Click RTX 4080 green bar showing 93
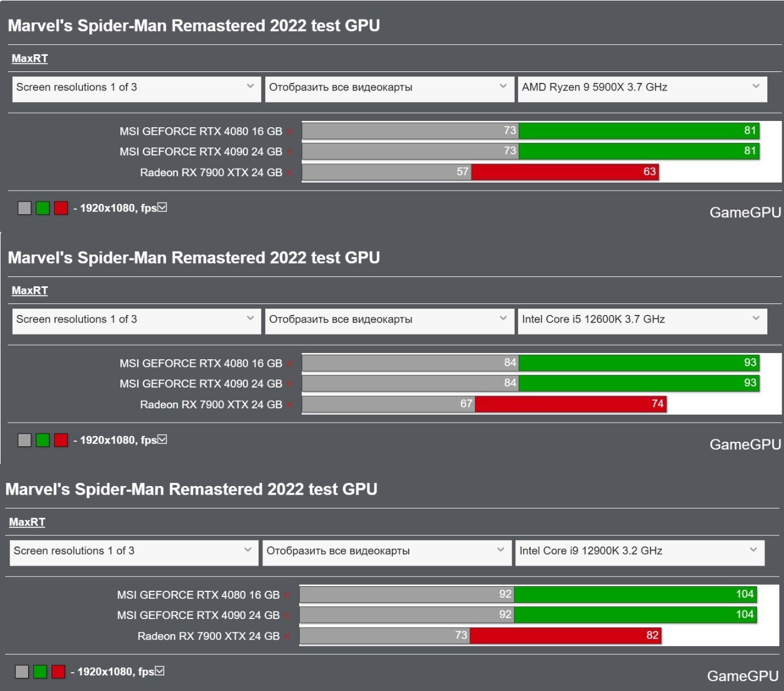 [x=639, y=363]
